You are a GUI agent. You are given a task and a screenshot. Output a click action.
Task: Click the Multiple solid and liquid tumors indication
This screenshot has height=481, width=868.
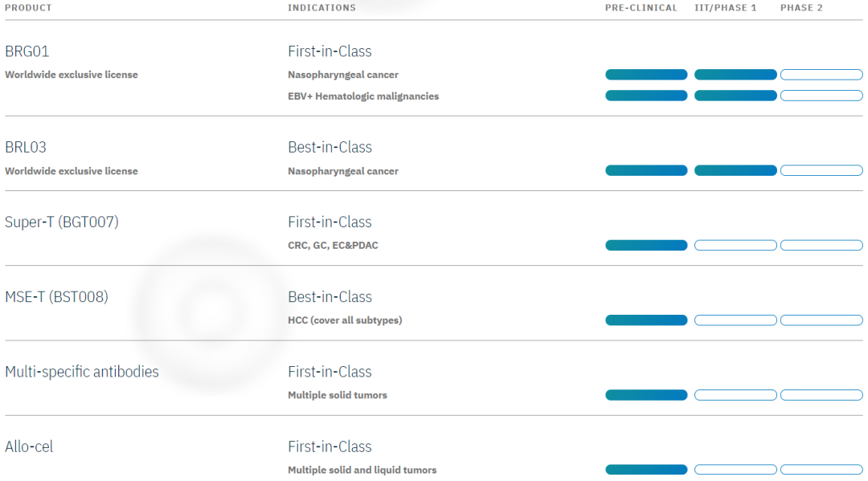click(362, 470)
